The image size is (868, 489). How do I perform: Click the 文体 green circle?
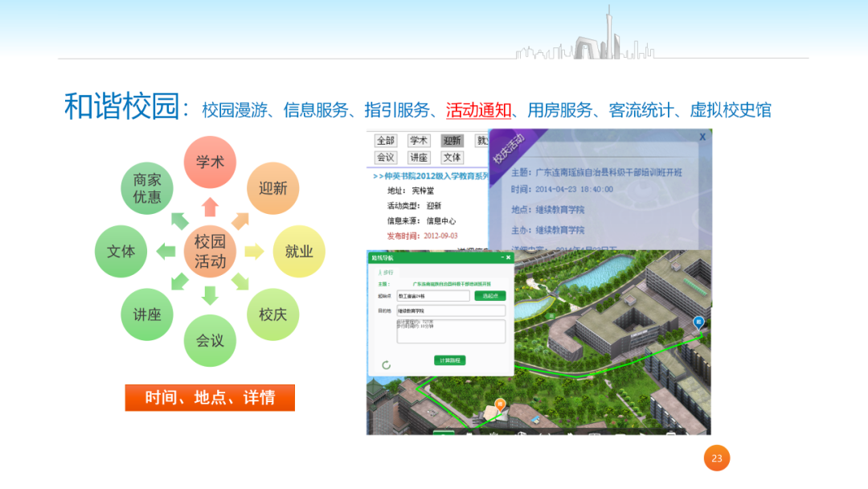[x=121, y=252]
